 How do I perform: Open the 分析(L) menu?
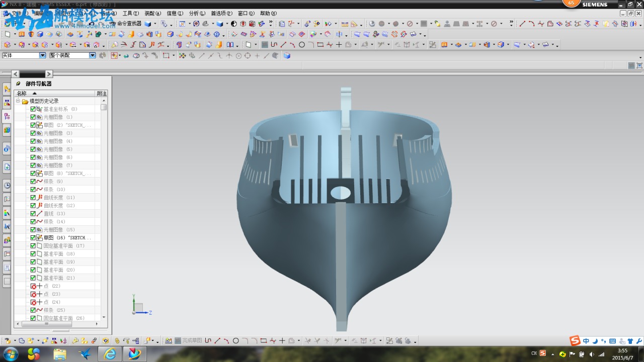pos(197,14)
